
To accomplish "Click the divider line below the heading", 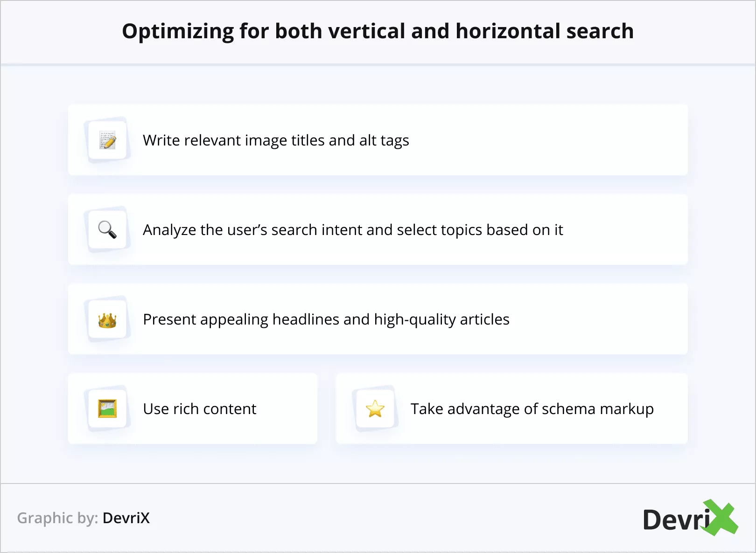I will pos(378,64).
